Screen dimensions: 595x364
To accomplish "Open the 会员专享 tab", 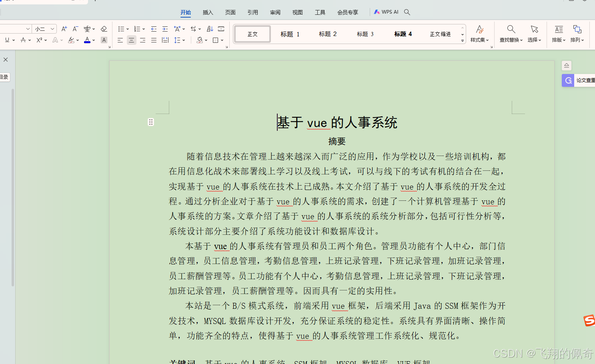I will click(x=348, y=12).
